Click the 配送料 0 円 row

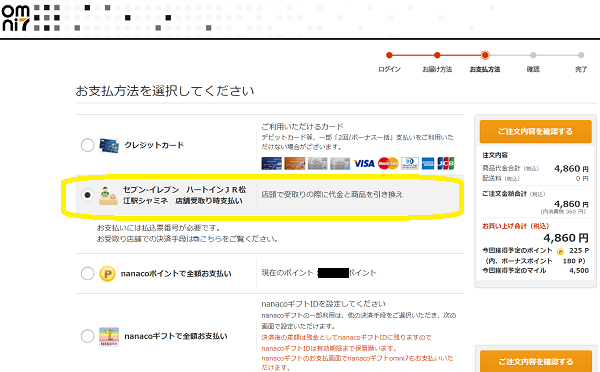535,179
